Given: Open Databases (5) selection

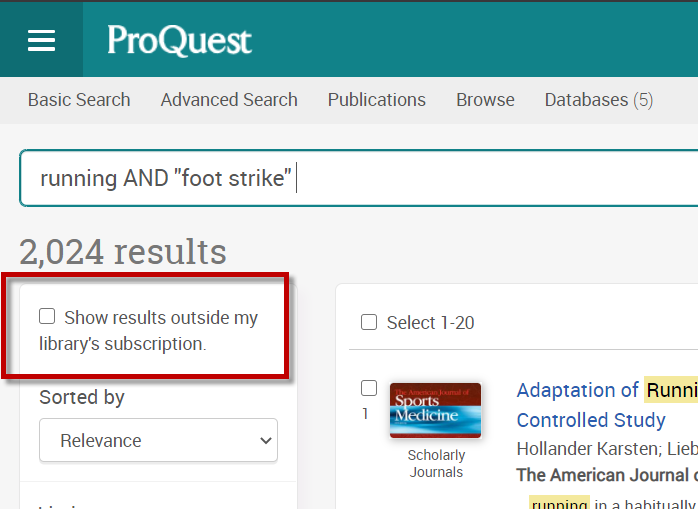Looking at the screenshot, I should pos(598,100).
